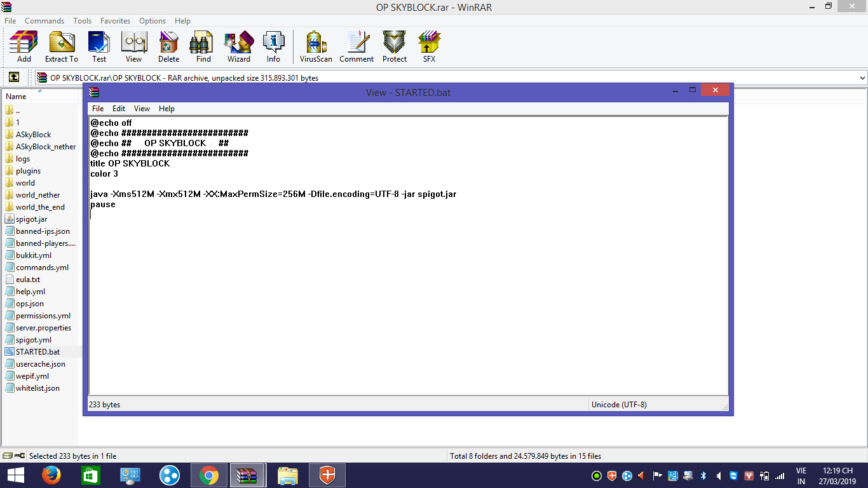Select the Delete toolbar icon

(x=168, y=47)
